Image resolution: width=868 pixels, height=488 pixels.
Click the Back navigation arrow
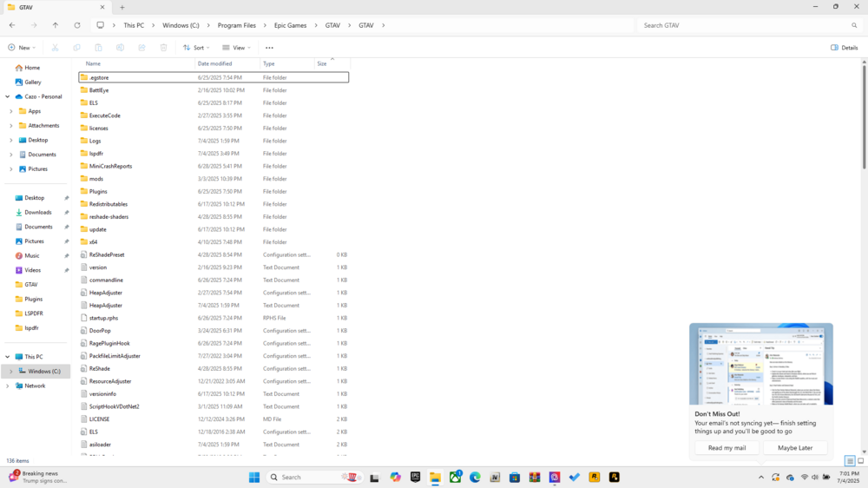pos(12,25)
